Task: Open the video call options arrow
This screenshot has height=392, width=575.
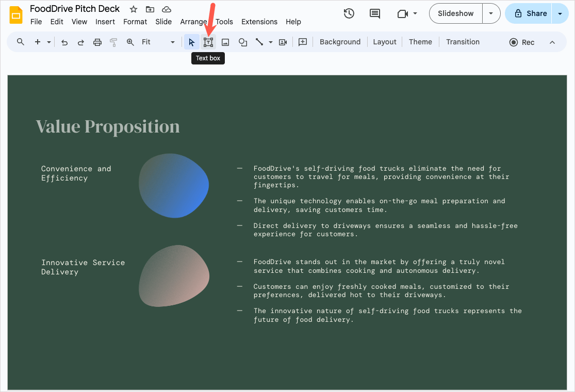Action: coord(415,13)
